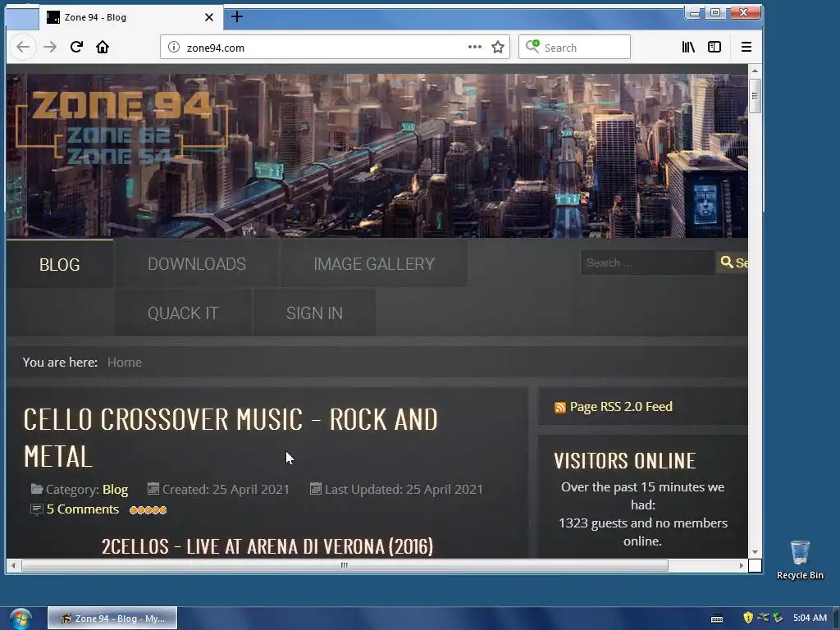Click vertical scrollbar up arrow
Screen dimensions: 840x630
click(x=755, y=71)
